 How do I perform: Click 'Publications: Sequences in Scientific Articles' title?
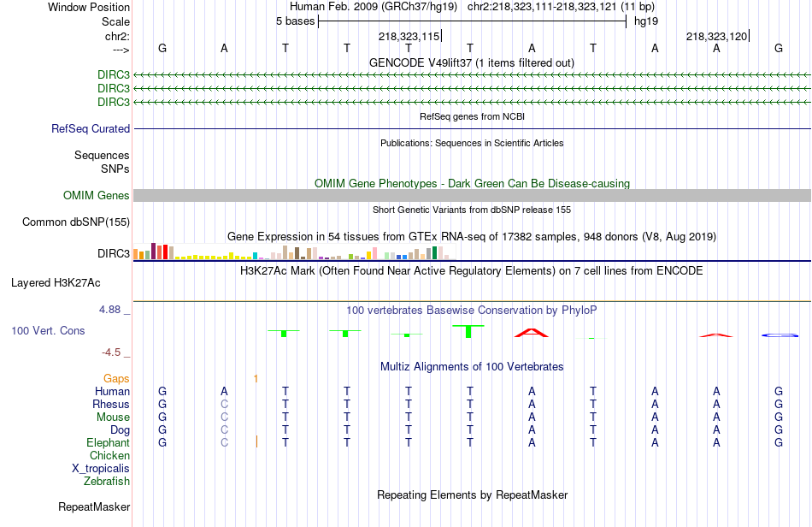tap(472, 143)
